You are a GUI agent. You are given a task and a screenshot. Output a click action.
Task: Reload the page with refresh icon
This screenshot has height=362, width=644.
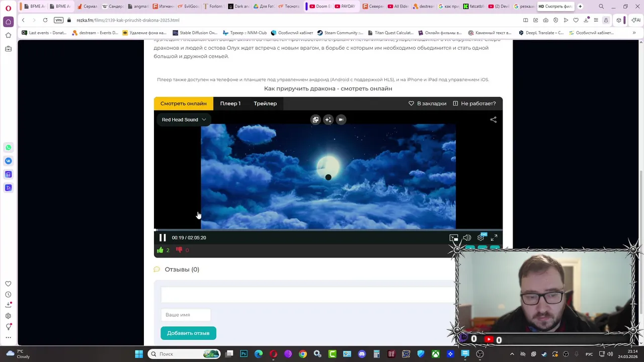45,20
